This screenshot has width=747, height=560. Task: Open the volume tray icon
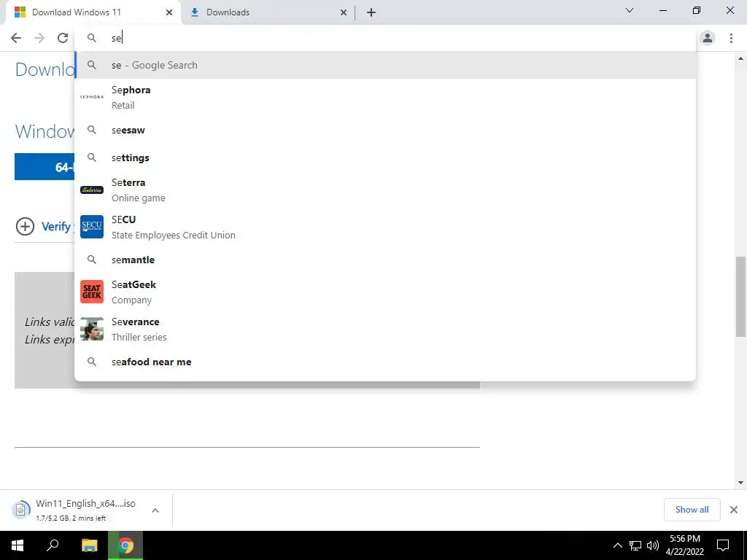(x=653, y=545)
